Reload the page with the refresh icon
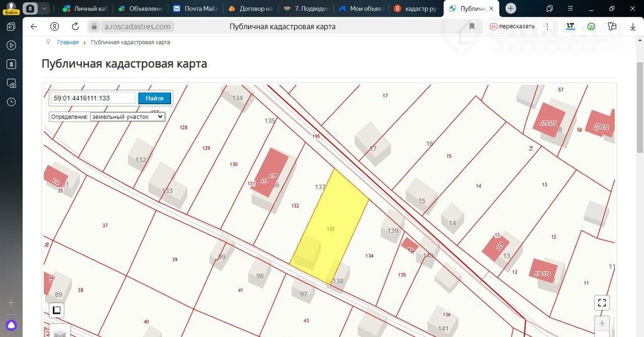Viewport: 644px width, 337px height. click(x=75, y=27)
